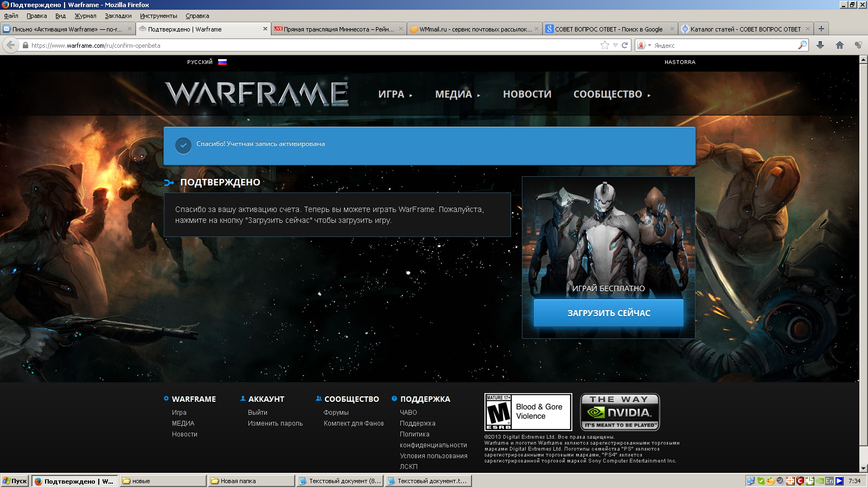Click the 7:34 taskbar clock
The image size is (868, 488).
tap(854, 481)
